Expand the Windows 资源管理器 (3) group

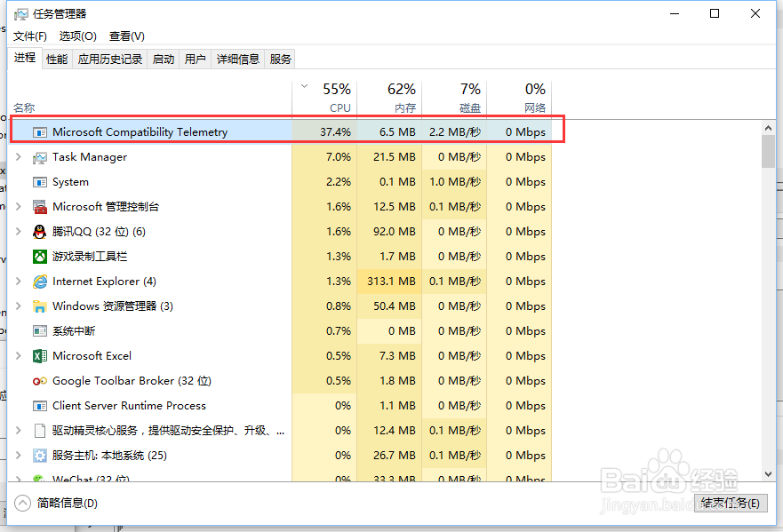(19, 306)
